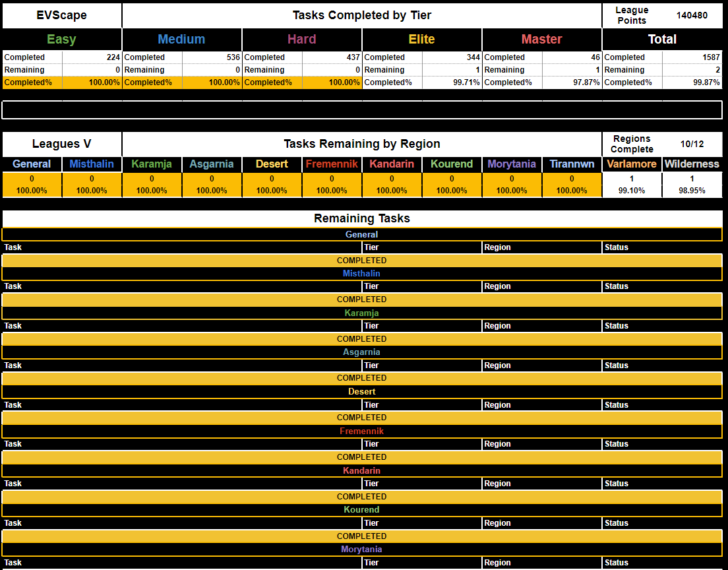Click COMPLETED row under Fremennik section
This screenshot has height=570, width=728.
(361, 457)
